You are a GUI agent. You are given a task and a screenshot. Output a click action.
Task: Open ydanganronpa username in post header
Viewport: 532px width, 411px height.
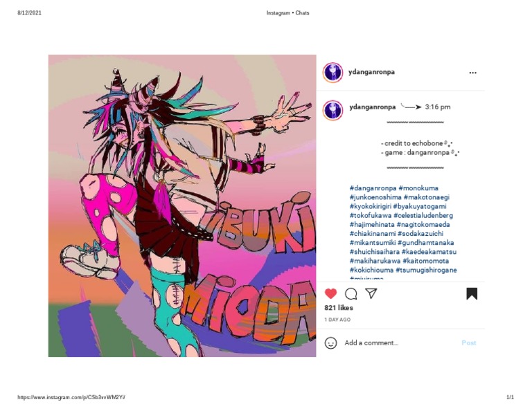pos(371,72)
